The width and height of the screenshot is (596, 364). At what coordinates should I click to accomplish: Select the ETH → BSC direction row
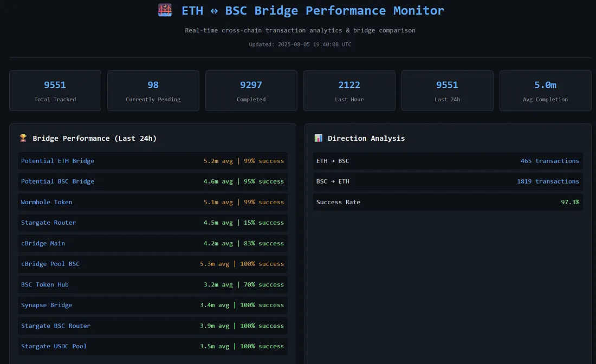tap(448, 161)
